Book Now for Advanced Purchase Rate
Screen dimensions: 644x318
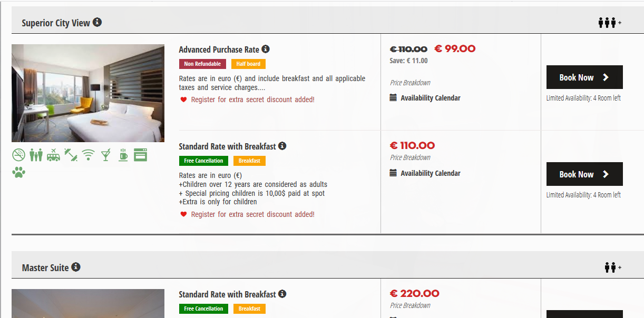coord(584,77)
